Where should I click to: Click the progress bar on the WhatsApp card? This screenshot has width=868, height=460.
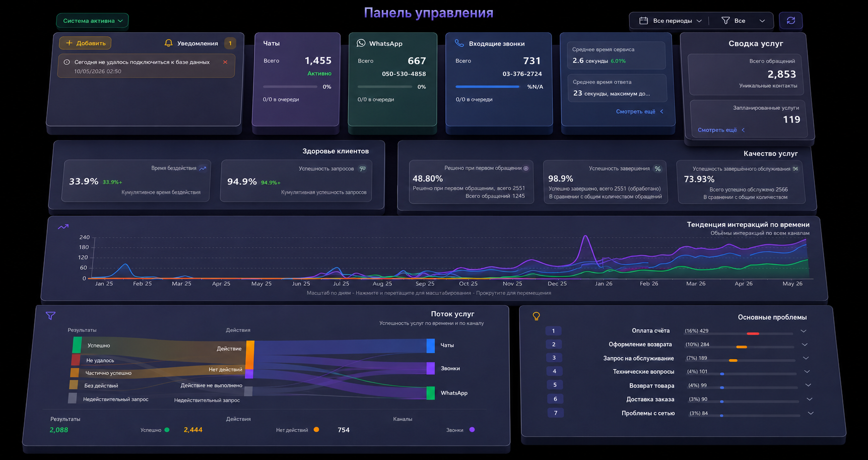[385, 87]
